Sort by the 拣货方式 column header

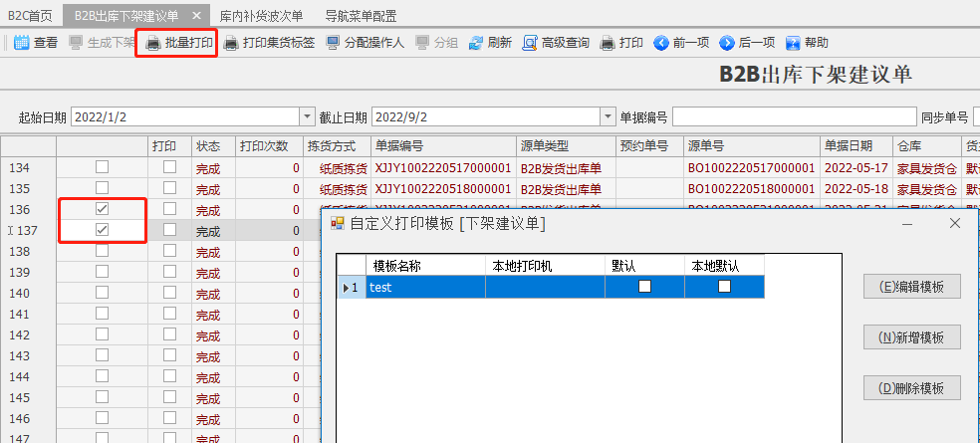pos(337,146)
